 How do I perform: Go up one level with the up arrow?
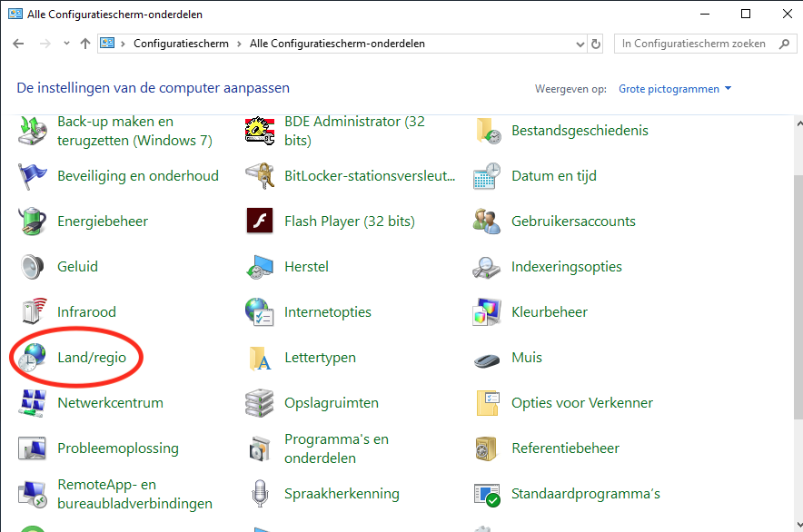85,44
